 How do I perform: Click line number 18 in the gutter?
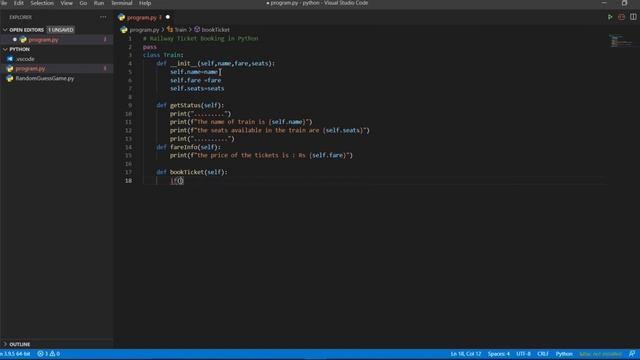pos(129,180)
